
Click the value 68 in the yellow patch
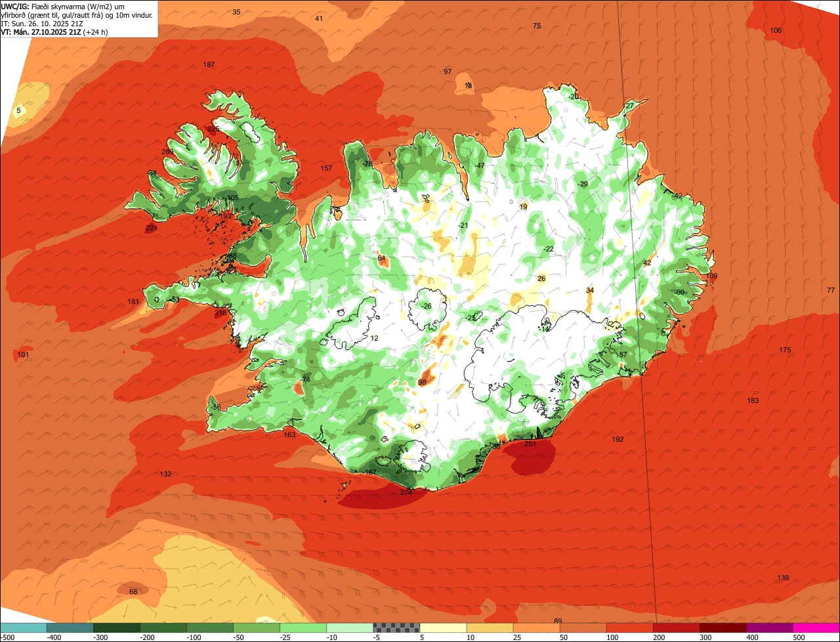click(133, 591)
